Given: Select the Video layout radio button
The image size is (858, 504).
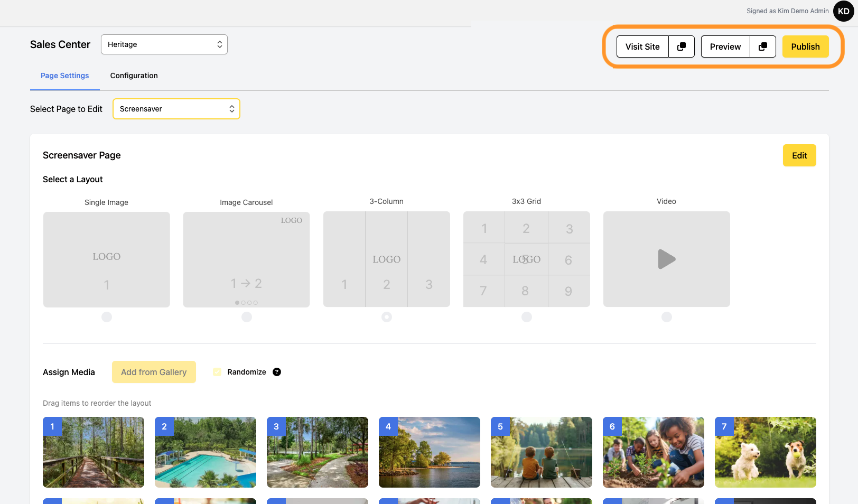Looking at the screenshot, I should (667, 317).
